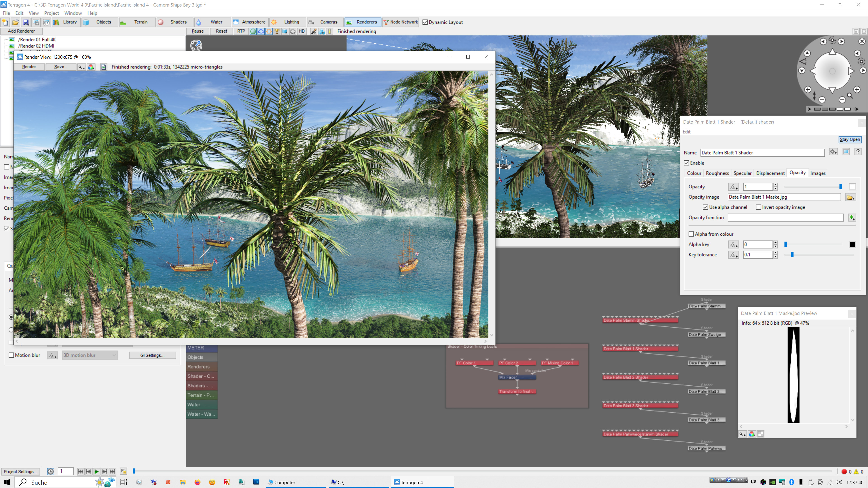Start rendering in the Render View window
Viewport: 868px width, 488px height.
point(29,67)
